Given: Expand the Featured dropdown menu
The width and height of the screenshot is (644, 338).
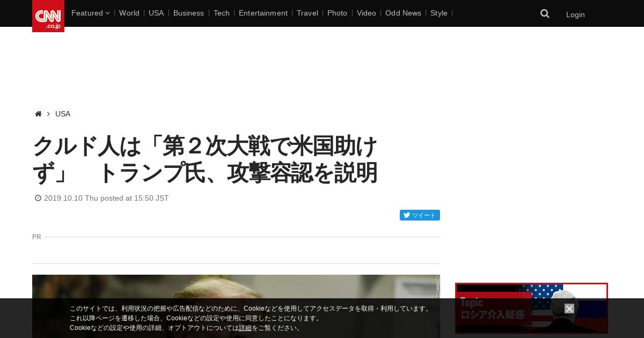Looking at the screenshot, I should click(90, 13).
